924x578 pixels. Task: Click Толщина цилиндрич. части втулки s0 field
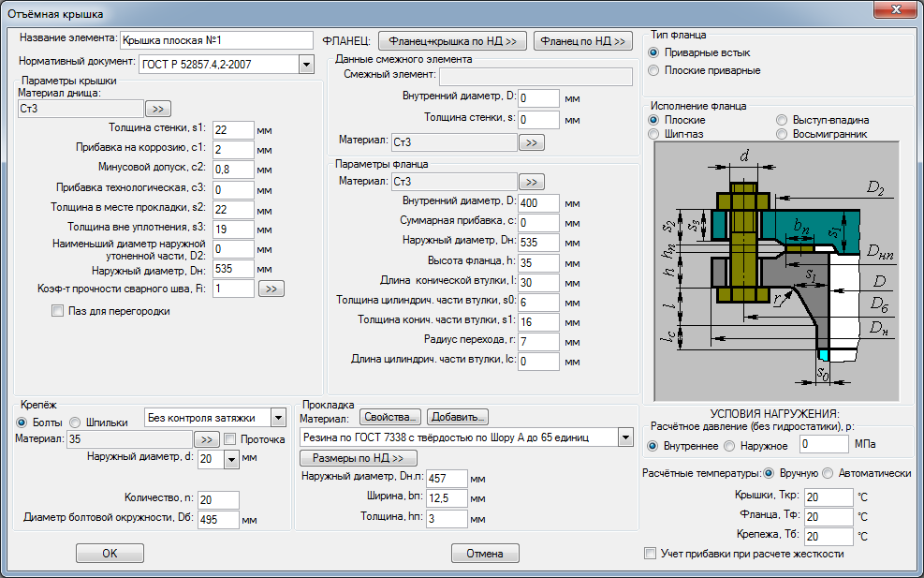538,302
